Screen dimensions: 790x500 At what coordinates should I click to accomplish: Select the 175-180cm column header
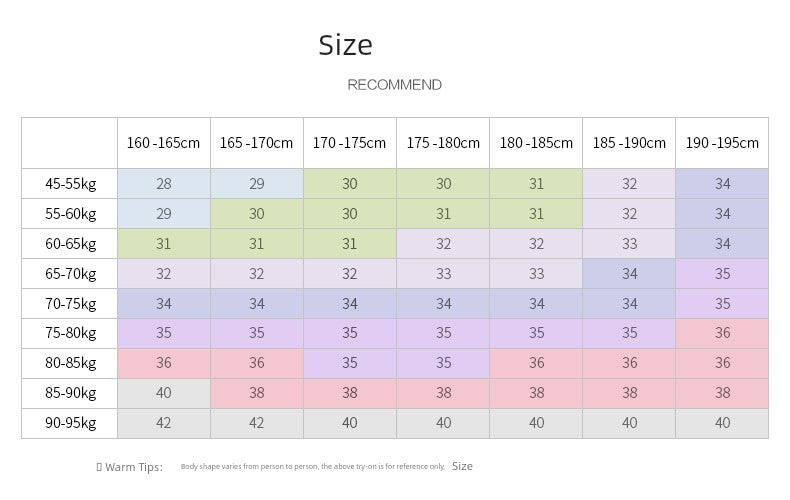(443, 143)
